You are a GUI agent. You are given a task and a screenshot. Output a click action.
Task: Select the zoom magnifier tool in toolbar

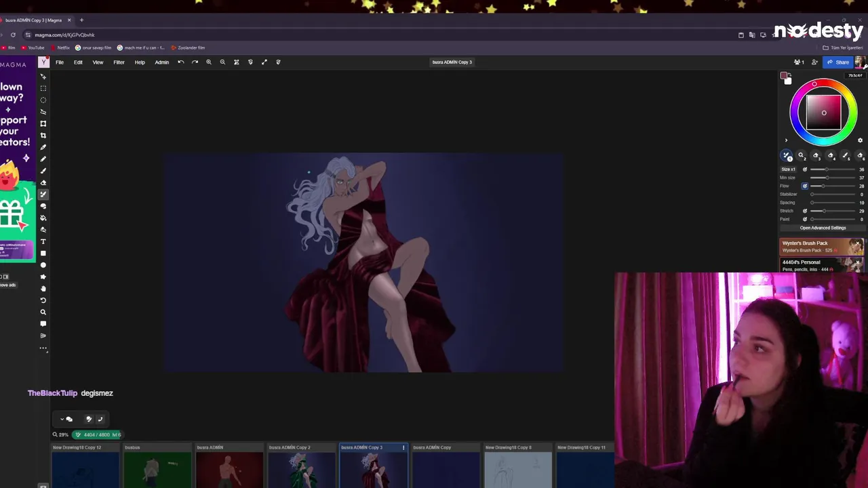tap(43, 312)
